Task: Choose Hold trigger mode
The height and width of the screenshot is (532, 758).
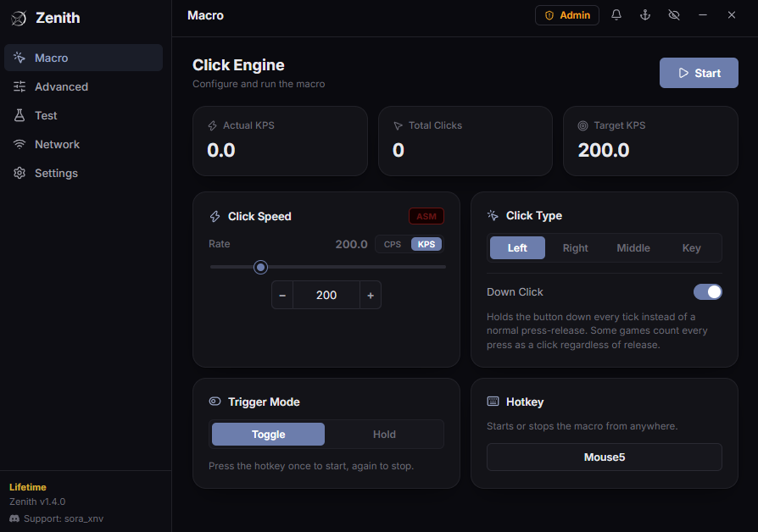Action: (x=384, y=435)
